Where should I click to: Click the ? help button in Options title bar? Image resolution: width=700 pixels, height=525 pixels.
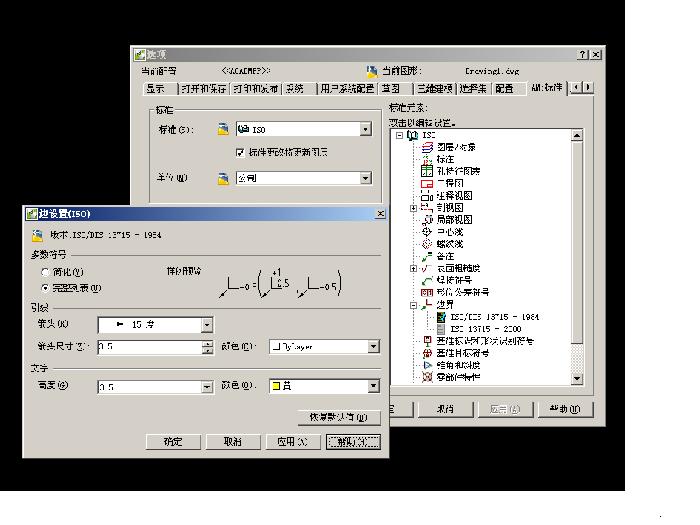click(583, 54)
